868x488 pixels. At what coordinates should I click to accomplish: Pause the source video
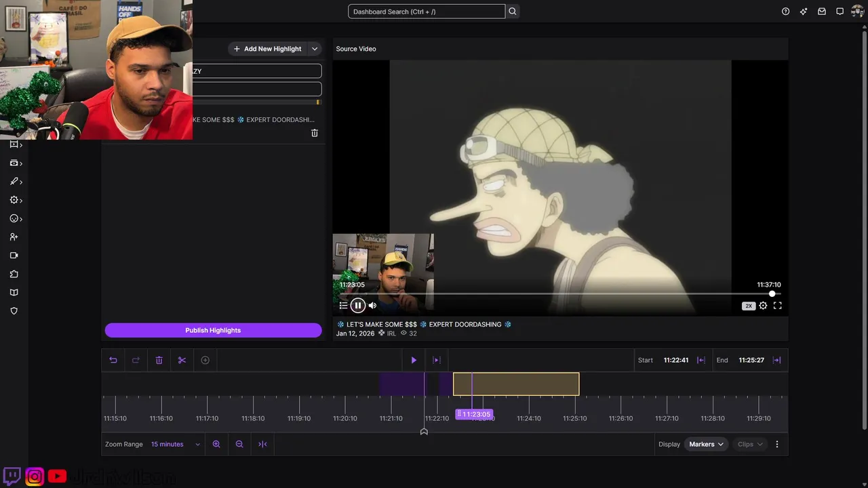(358, 306)
